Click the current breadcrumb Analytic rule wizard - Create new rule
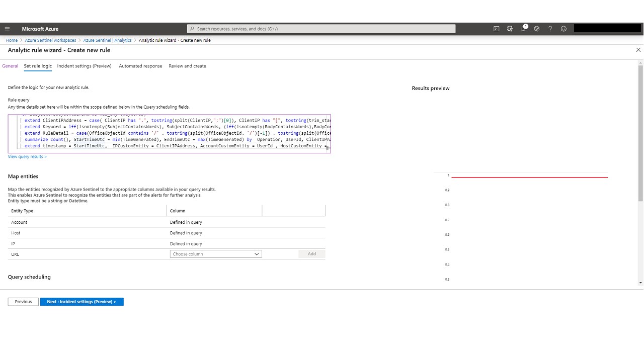 click(175, 40)
